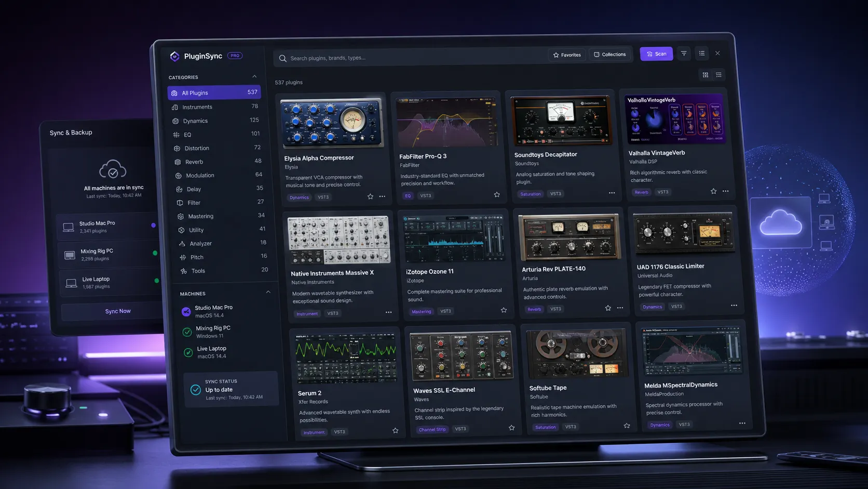
Task: Open more options for Soundtoys Decapitator
Action: (x=612, y=193)
